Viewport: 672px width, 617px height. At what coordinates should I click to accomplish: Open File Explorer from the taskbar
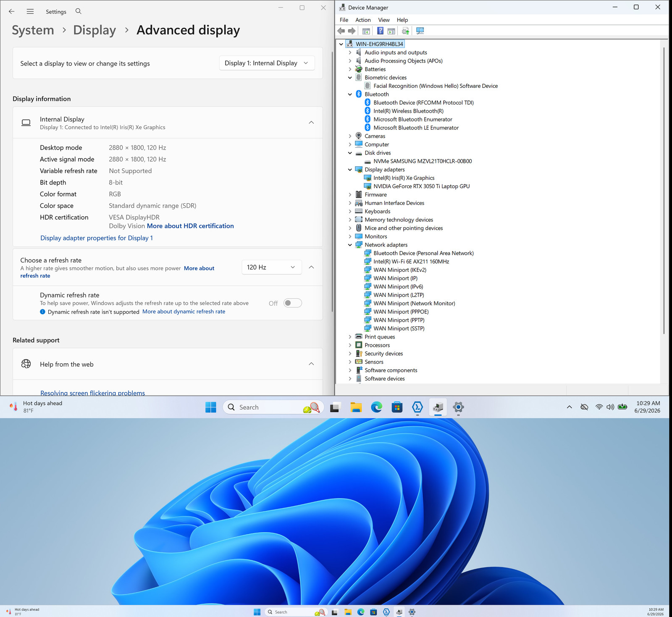click(356, 407)
